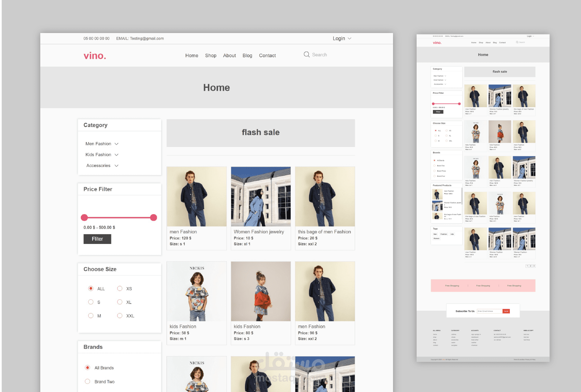Click the Men tag in the small preview
The image size is (581, 392).
coord(435,234)
